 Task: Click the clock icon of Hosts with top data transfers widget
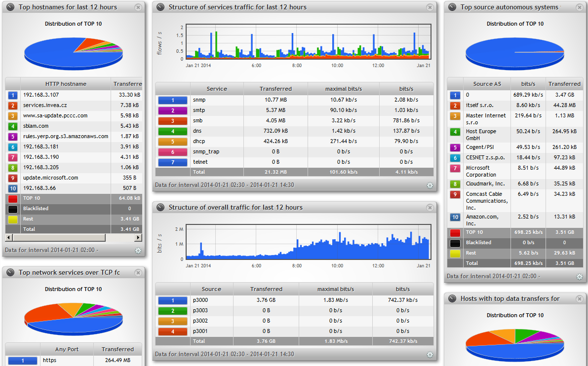[x=452, y=298]
